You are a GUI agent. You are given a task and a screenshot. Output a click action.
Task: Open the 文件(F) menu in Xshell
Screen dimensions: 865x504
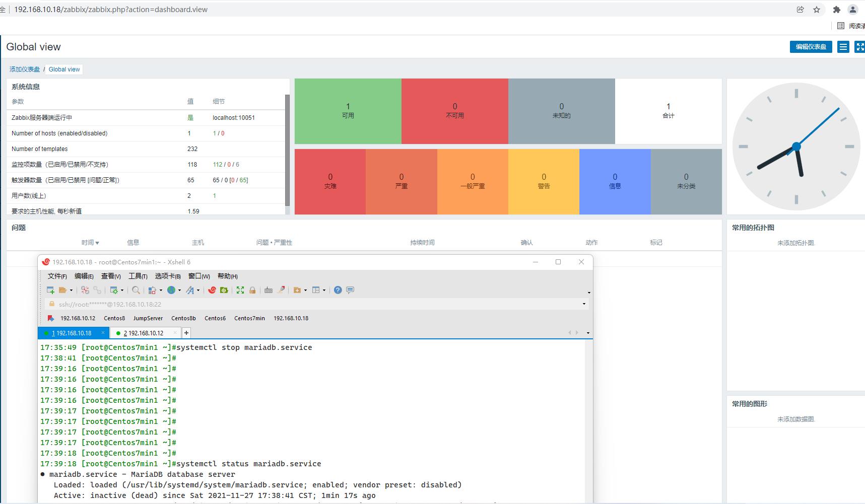click(x=57, y=276)
